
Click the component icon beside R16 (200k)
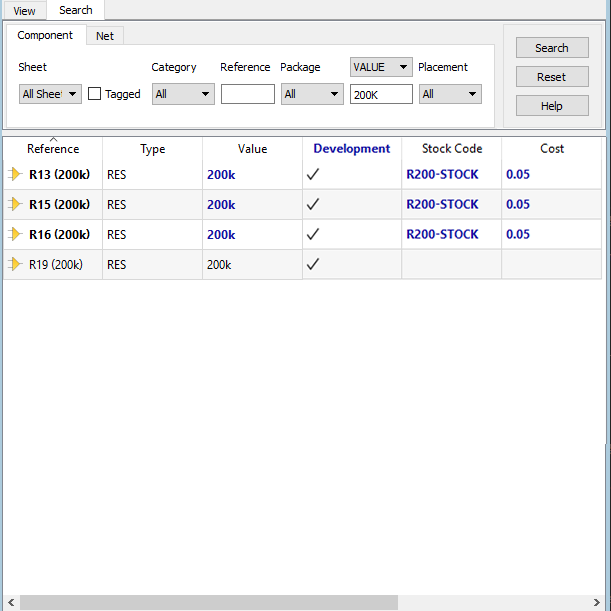[x=15, y=234]
